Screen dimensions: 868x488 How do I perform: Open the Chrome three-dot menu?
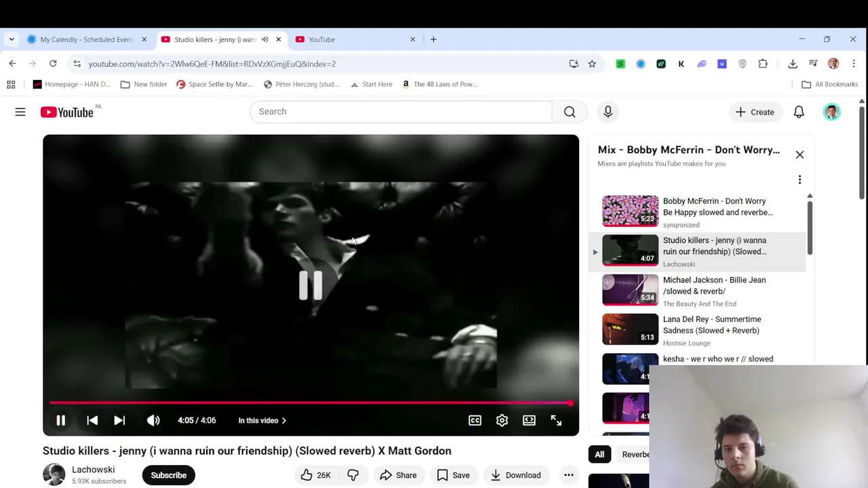click(x=854, y=64)
